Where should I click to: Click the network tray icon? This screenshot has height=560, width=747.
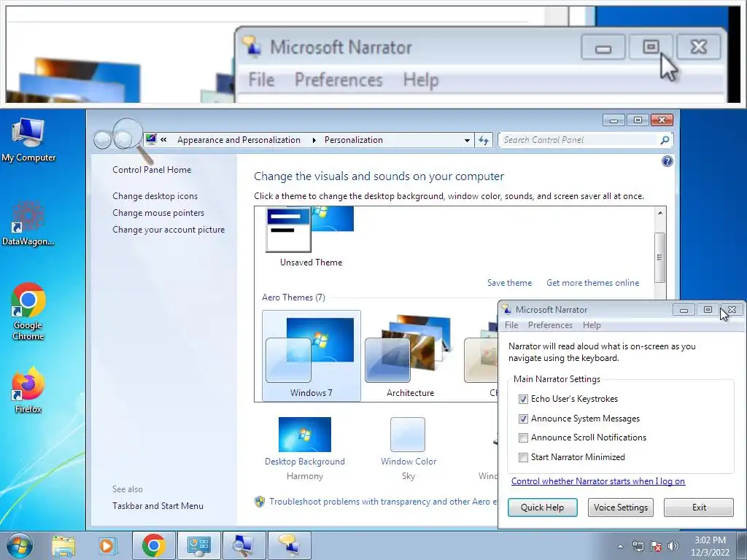[638, 546]
